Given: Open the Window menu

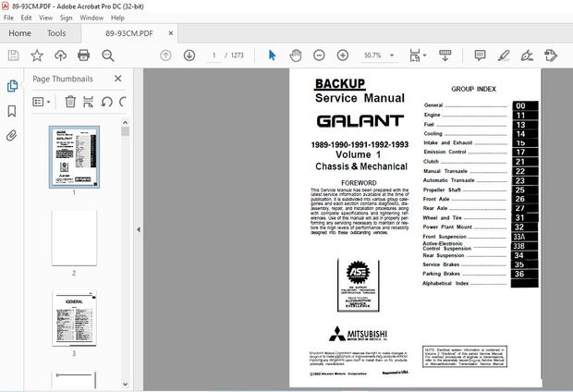Looking at the screenshot, I should tap(91, 18).
